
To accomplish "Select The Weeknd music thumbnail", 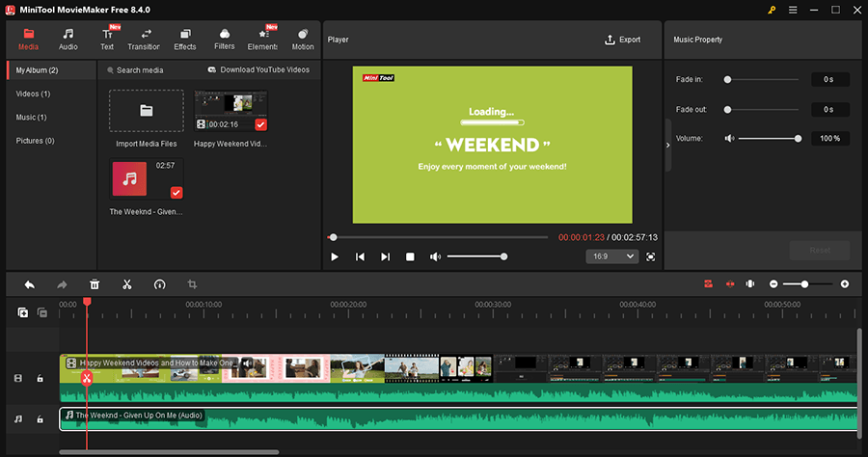I will [147, 179].
